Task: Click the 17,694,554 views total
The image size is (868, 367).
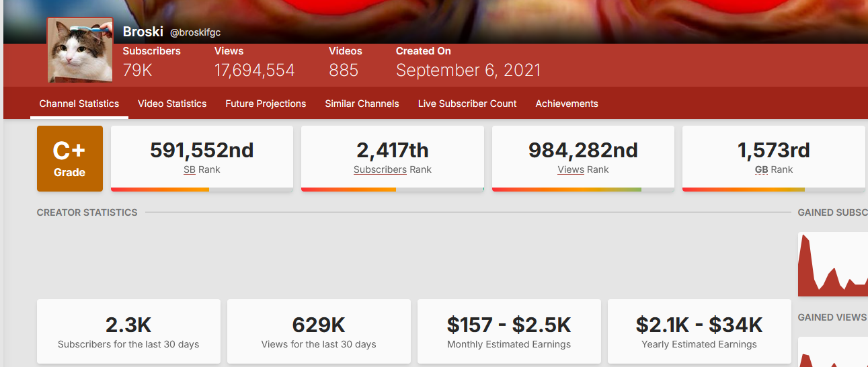Action: point(255,70)
